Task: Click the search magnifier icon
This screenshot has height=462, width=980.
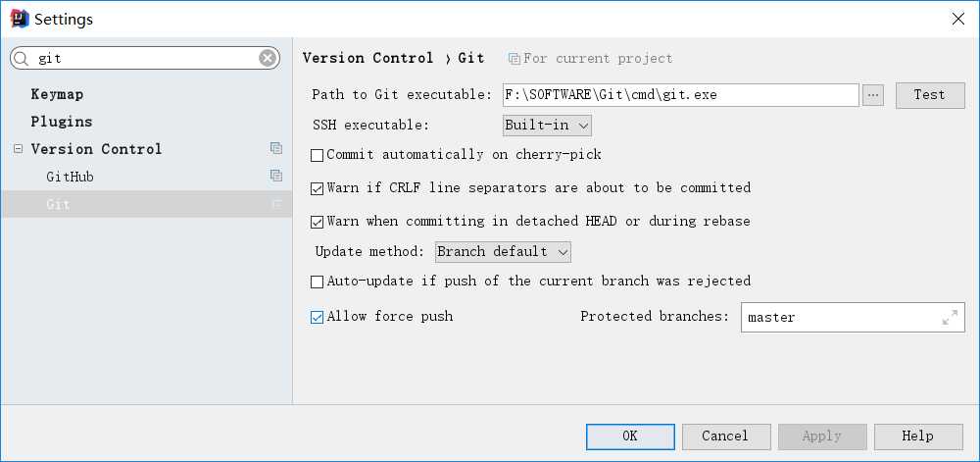Action: [23, 59]
